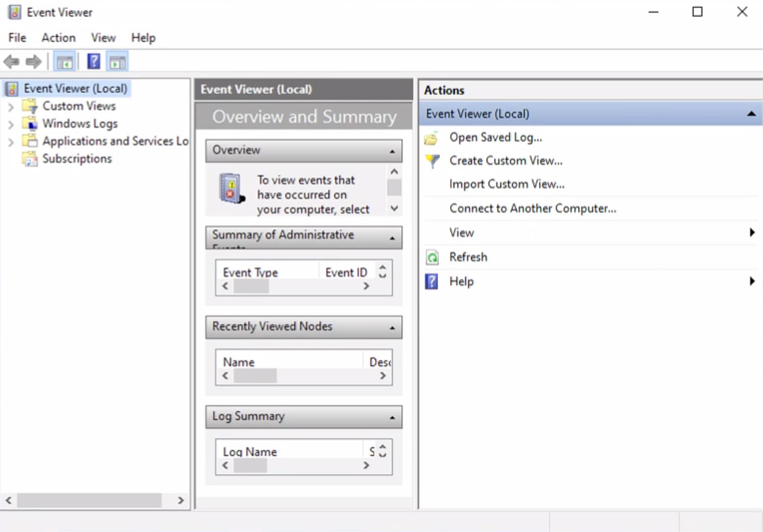The width and height of the screenshot is (763, 532).
Task: Click the Back arrow toolbar icon
Action: pos(11,62)
